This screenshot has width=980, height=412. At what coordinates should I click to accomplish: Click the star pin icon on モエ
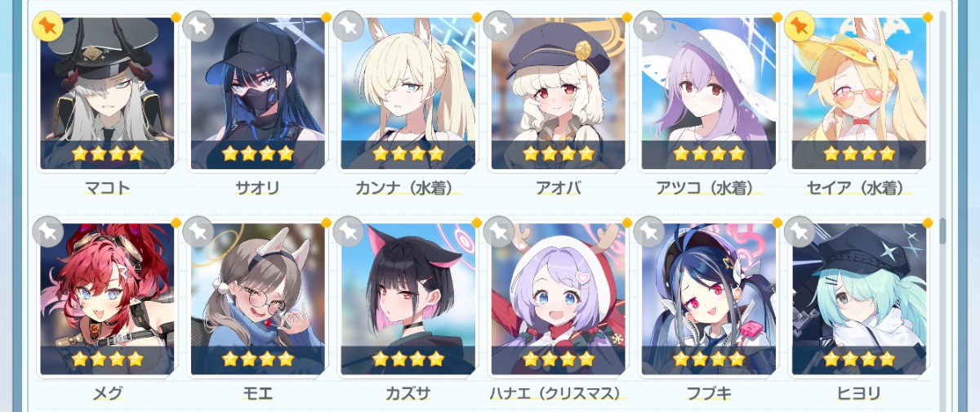click(x=198, y=231)
